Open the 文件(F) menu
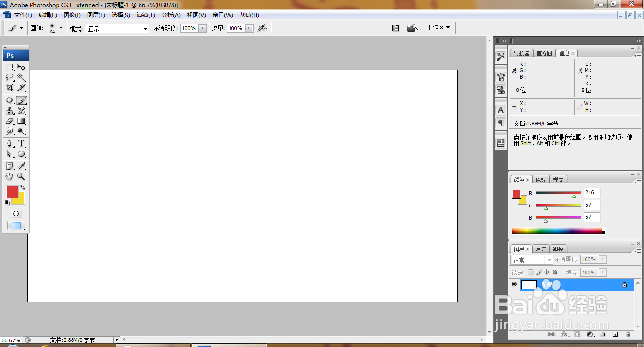644x347 pixels. click(23, 15)
